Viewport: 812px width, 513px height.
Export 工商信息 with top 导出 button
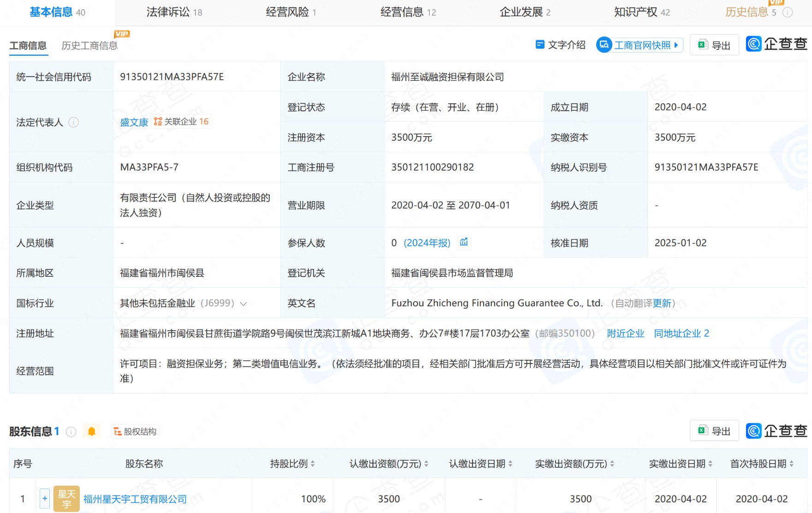tap(714, 45)
